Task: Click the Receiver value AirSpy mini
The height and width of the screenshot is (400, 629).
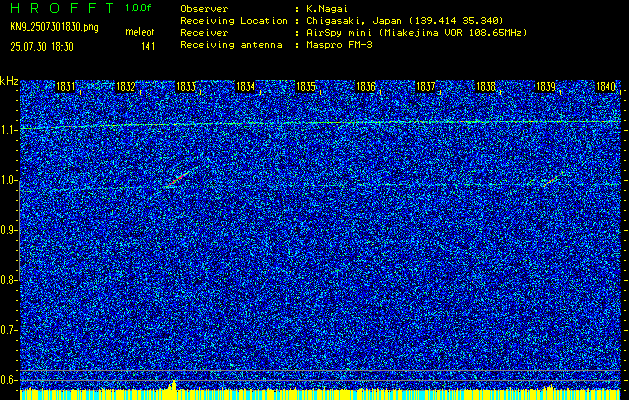Action: coord(416,33)
